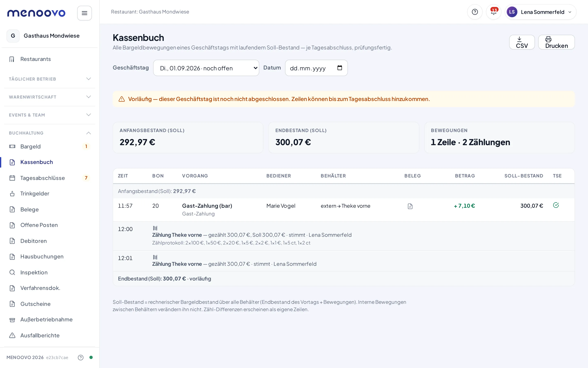This screenshot has height=368, width=588.
Task: Click the counting icon in 12:01 row
Action: tap(155, 257)
